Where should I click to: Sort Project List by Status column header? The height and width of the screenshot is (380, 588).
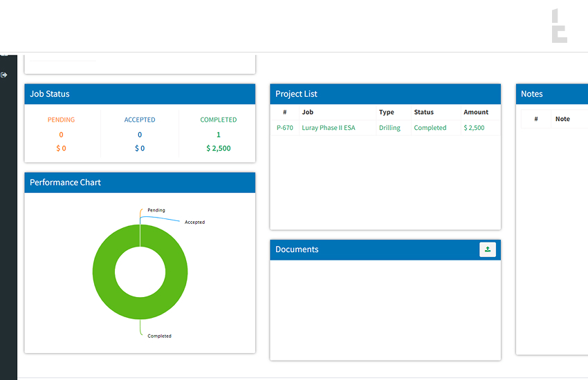click(423, 112)
